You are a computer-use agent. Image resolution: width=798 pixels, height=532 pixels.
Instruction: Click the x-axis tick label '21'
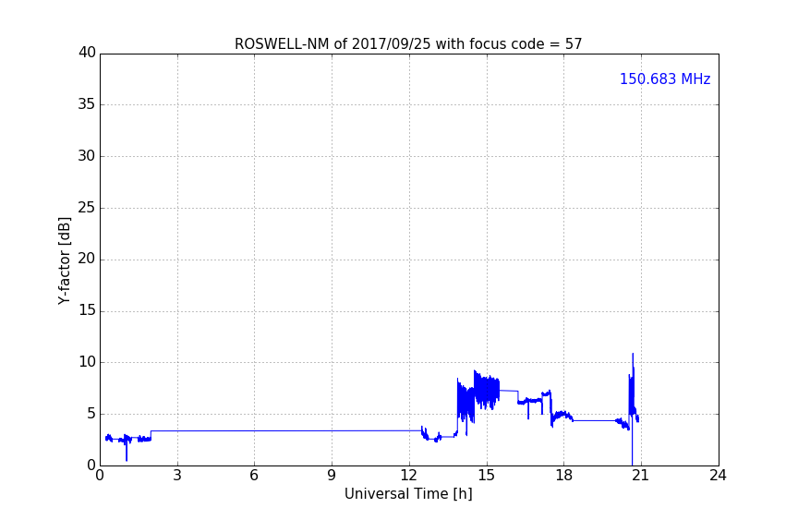641,476
